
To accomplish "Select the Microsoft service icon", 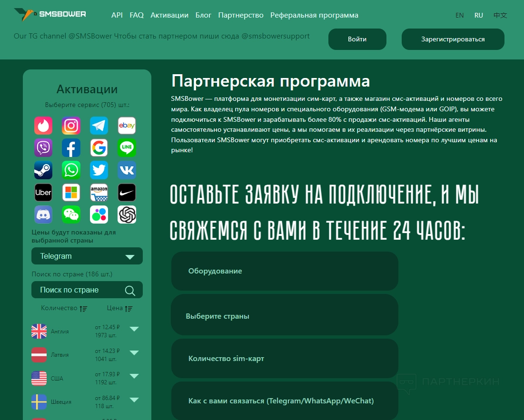I will 71,192.
